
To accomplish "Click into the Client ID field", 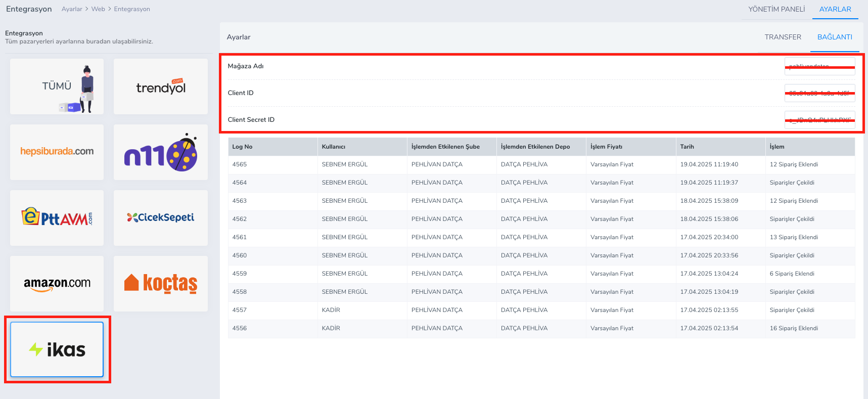I will pos(819,93).
